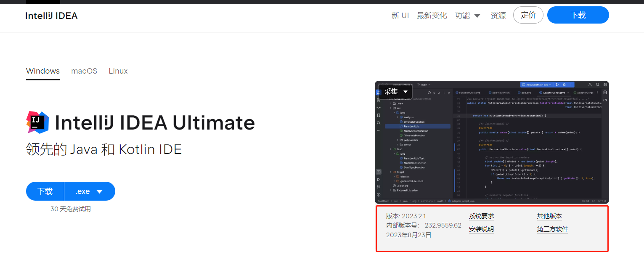
Task: Click the date 2023年8月23日
Action: click(409, 235)
